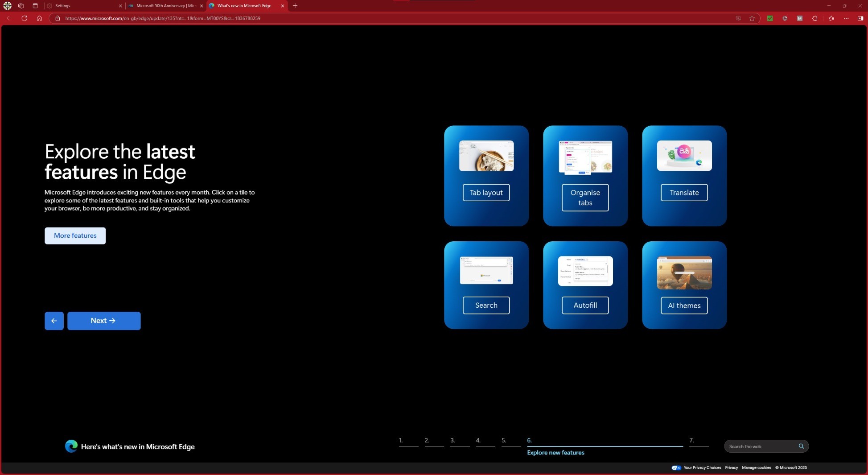Minimize the Edge window
This screenshot has width=868, height=475.
(x=829, y=6)
